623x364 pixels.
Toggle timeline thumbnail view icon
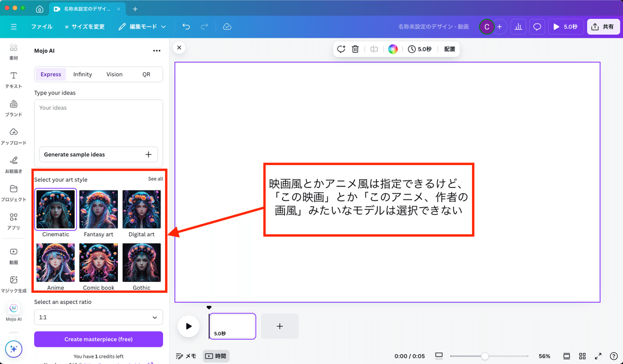tap(439, 356)
